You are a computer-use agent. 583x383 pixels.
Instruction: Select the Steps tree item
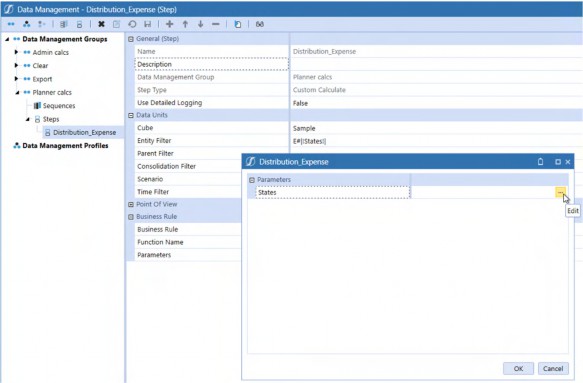pos(51,119)
